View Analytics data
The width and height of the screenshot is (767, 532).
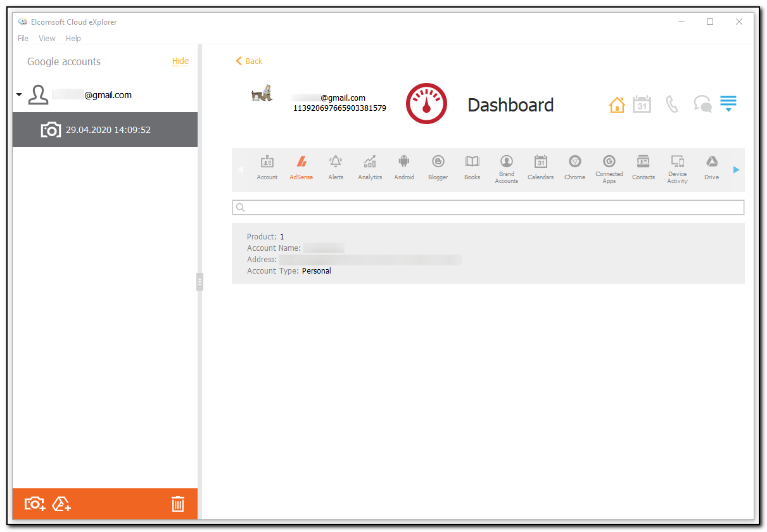(369, 167)
